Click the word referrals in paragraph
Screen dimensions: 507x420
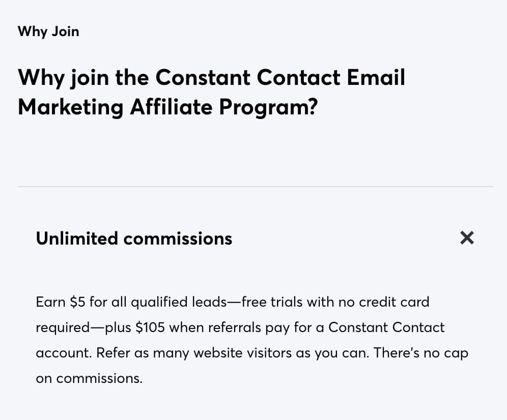click(235, 327)
